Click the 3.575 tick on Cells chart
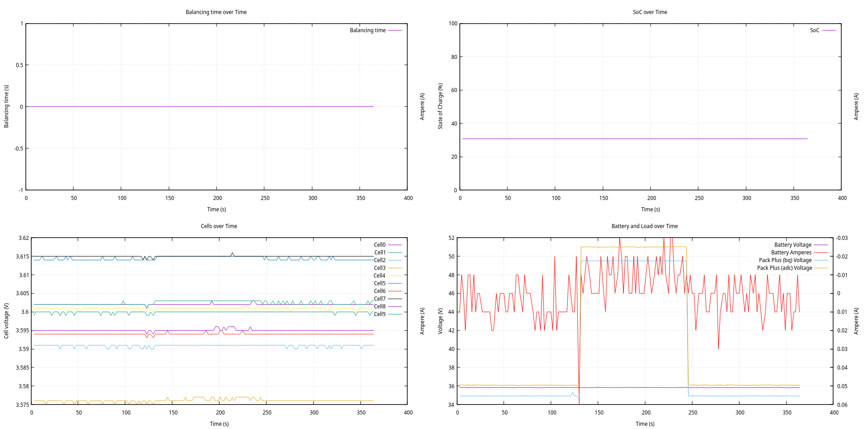 coord(23,405)
